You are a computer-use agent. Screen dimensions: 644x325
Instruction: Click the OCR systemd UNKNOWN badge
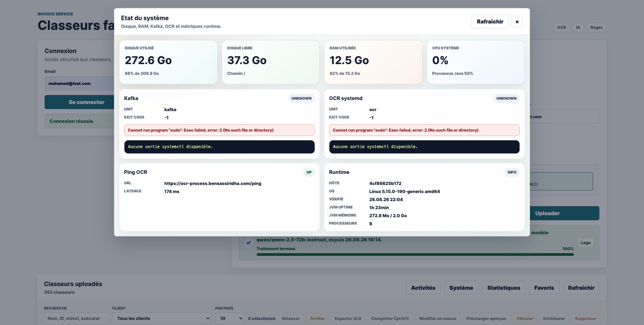506,98
